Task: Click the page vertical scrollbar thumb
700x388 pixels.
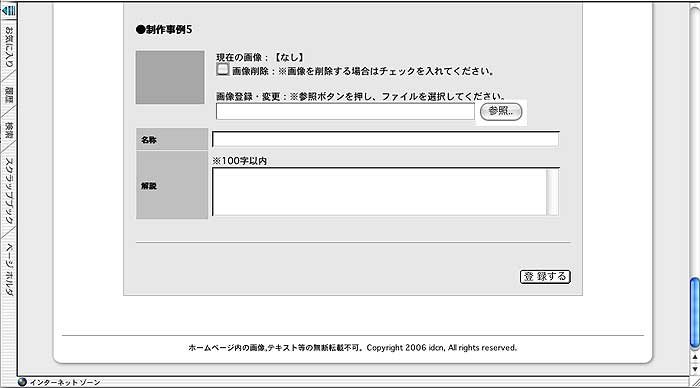Action: point(695,313)
